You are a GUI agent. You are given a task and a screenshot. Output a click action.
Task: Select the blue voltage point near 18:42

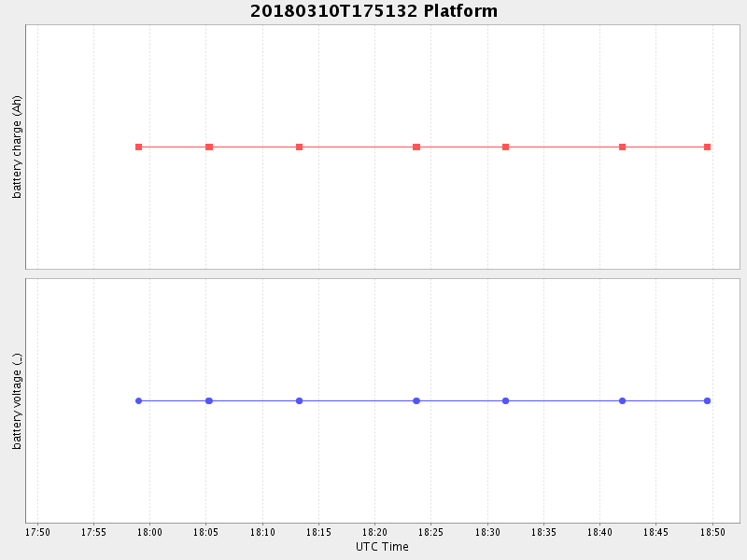(x=622, y=401)
